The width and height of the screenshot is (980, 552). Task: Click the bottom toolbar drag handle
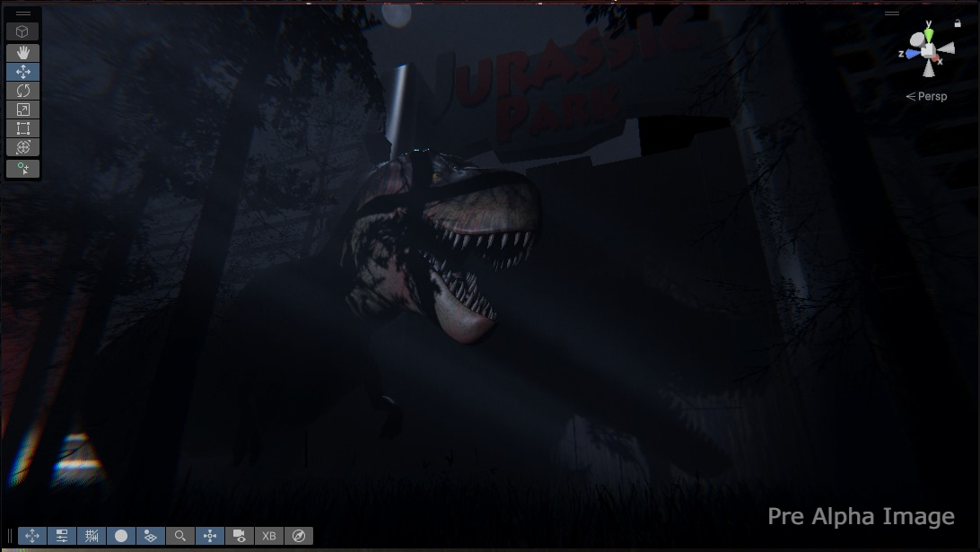pyautogui.click(x=10, y=536)
